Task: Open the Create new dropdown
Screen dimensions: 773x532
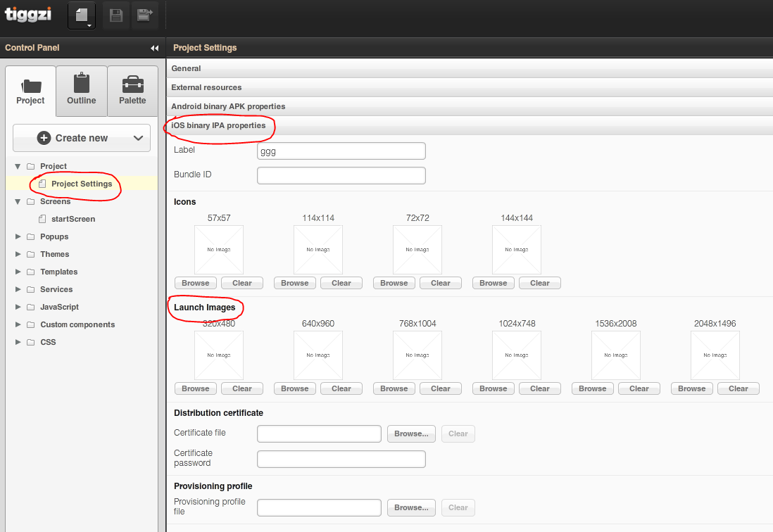Action: point(82,138)
